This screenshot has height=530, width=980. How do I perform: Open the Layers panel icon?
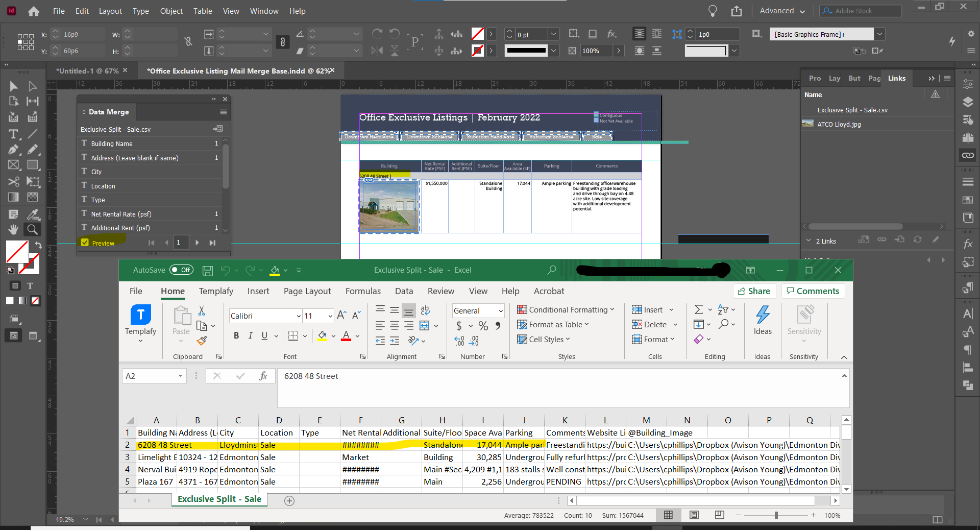[x=967, y=102]
